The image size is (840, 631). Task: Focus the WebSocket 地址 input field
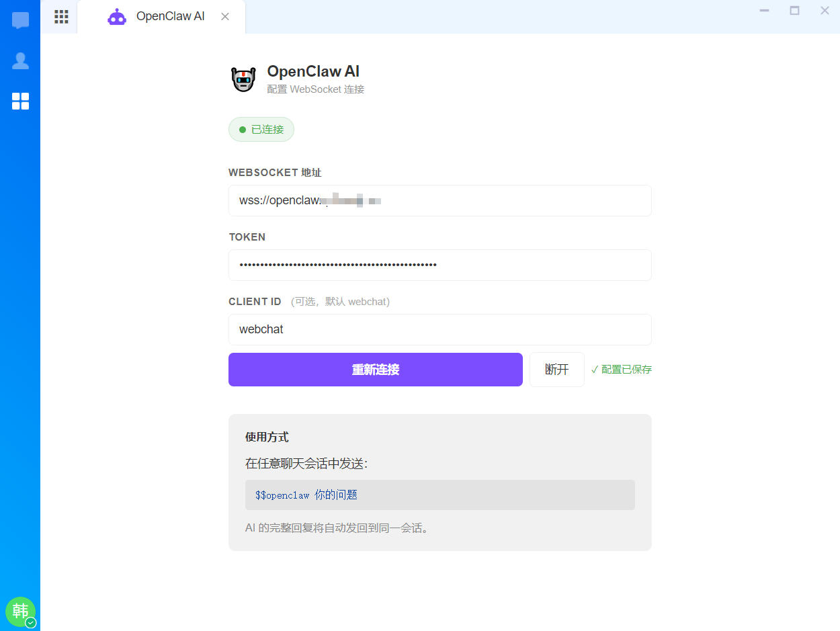440,200
